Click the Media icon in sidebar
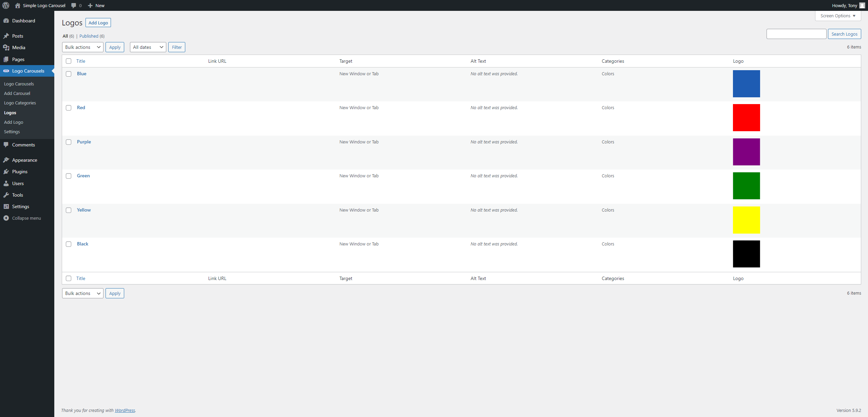868x417 pixels. point(7,47)
